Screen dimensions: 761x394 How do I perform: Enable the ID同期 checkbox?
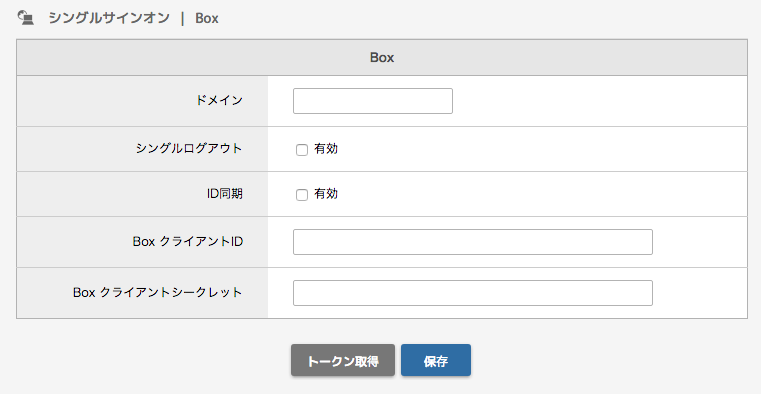(x=302, y=195)
